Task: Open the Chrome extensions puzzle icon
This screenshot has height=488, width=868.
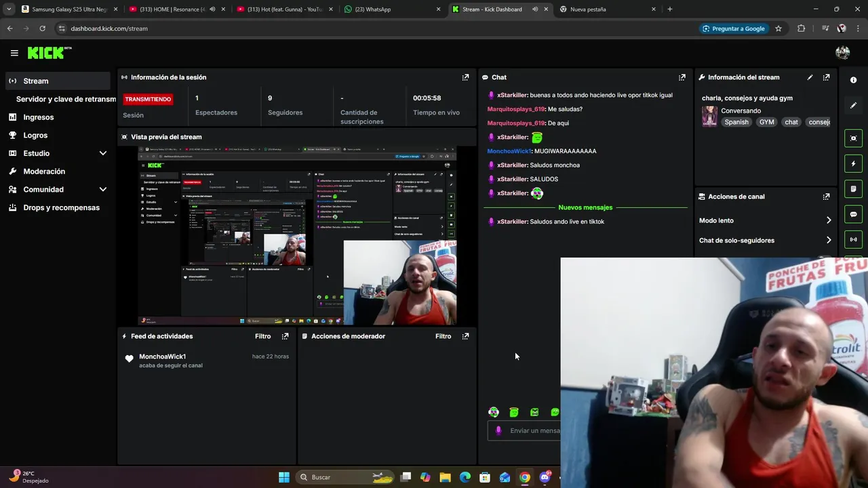Action: pyautogui.click(x=802, y=28)
